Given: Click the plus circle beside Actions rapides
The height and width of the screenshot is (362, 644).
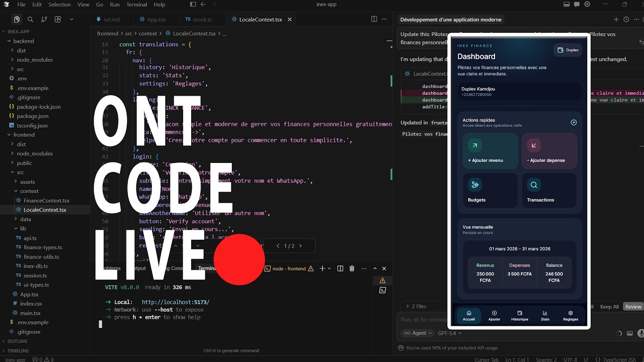Looking at the screenshot, I should pyautogui.click(x=574, y=122).
